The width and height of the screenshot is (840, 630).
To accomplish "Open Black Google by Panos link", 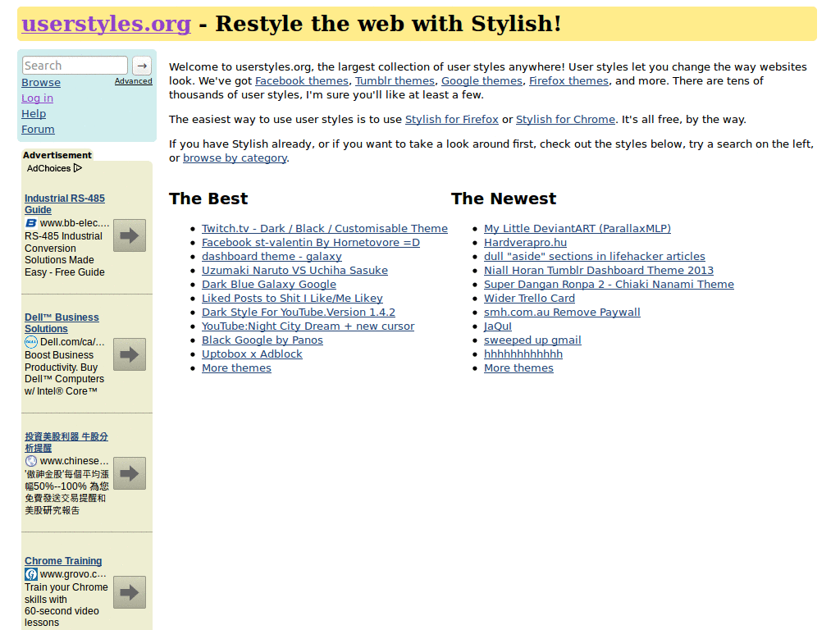I will point(262,340).
